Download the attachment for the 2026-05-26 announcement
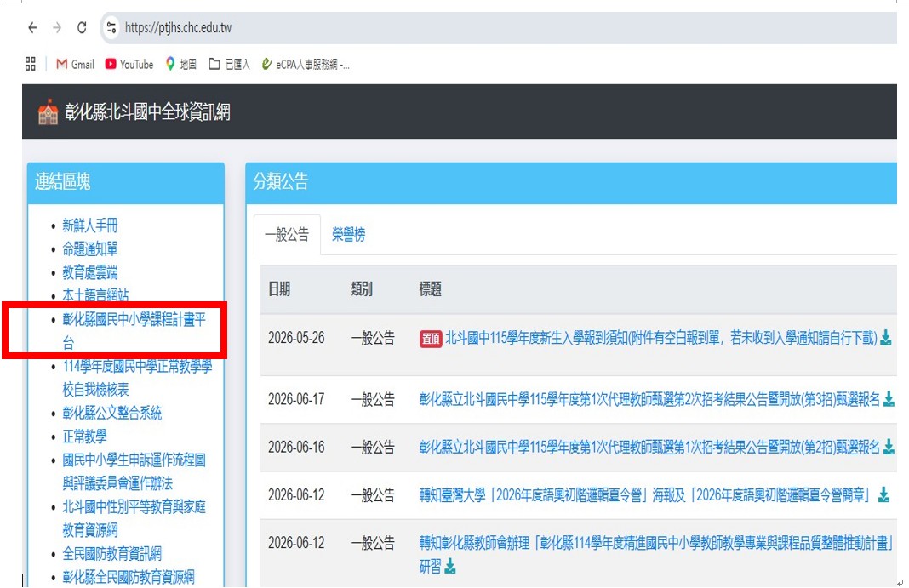909x588 pixels. click(x=886, y=337)
